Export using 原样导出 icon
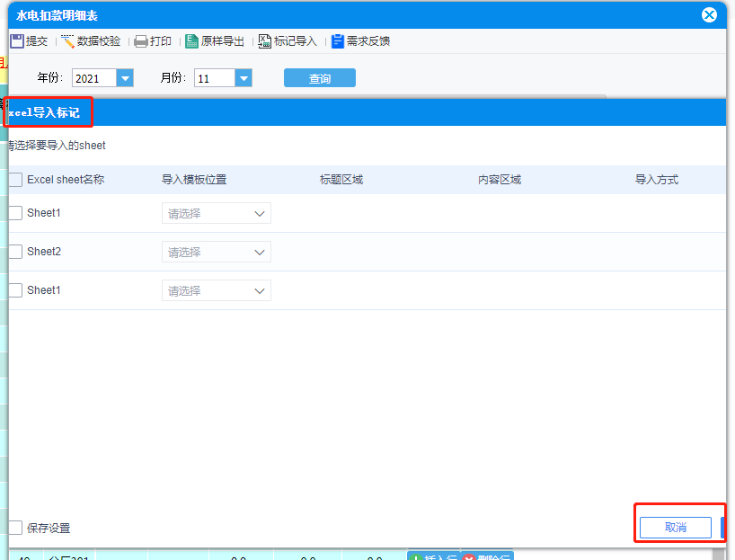Viewport: 735px width, 560px height. pyautogui.click(x=191, y=41)
